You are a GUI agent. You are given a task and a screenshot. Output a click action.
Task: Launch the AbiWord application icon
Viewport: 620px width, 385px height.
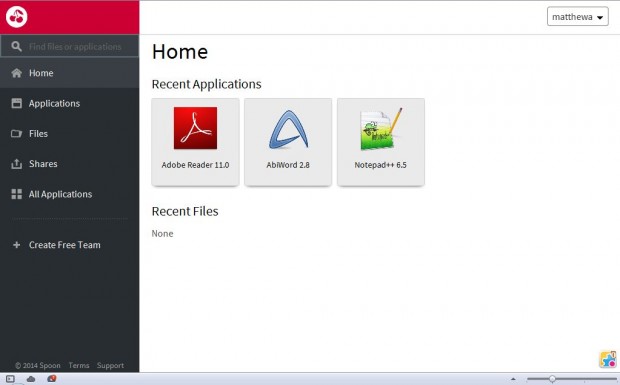coord(288,129)
